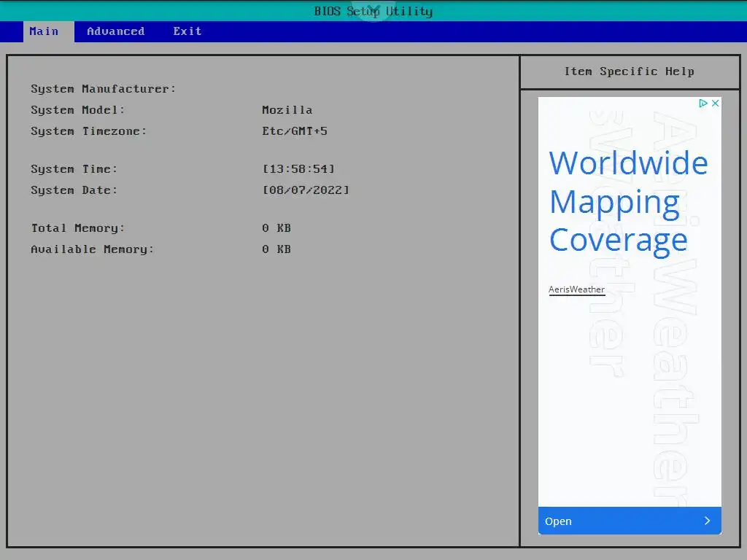Viewport: 747px width, 560px height.
Task: Switch to the Main tab
Action: (49, 31)
